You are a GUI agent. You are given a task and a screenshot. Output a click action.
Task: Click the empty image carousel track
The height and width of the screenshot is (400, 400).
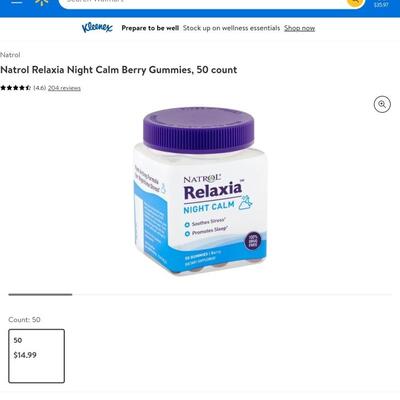(x=232, y=294)
